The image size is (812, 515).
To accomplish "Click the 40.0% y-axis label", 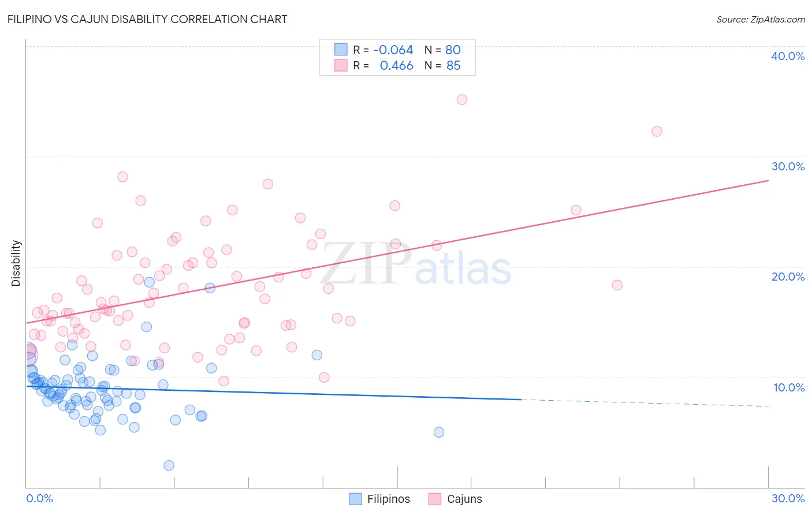I will [788, 56].
